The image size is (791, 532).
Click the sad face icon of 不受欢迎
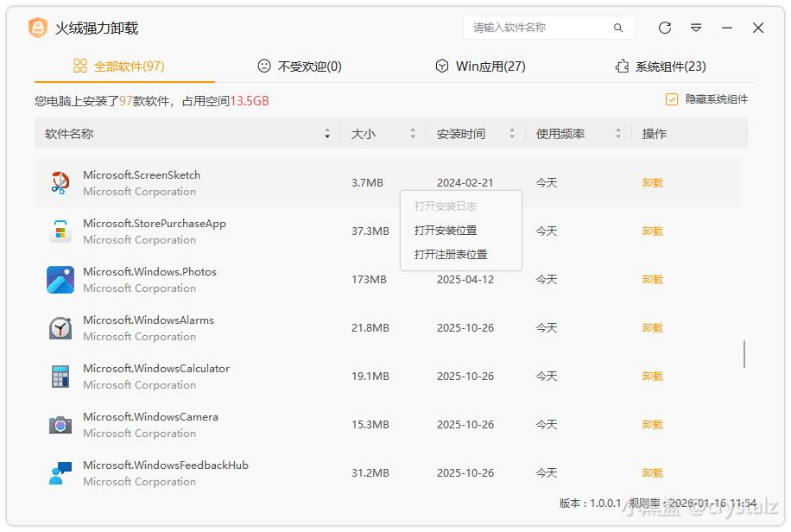pyautogui.click(x=264, y=66)
